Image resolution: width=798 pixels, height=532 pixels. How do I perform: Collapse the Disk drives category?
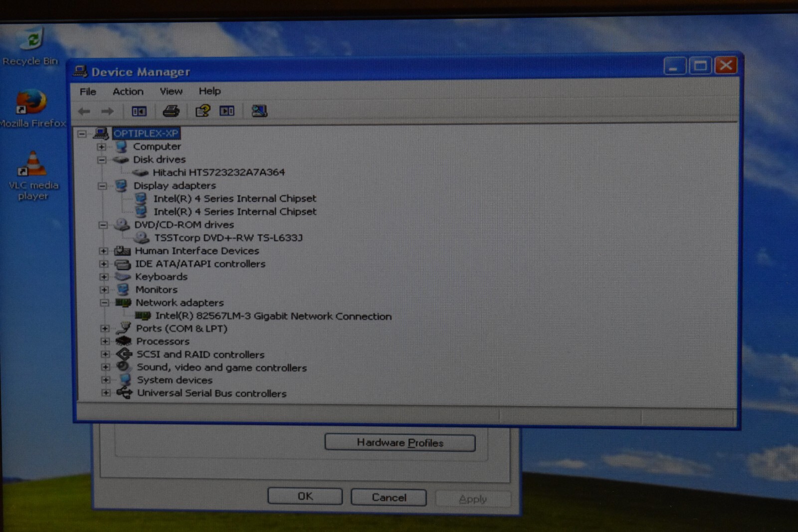tap(102, 160)
